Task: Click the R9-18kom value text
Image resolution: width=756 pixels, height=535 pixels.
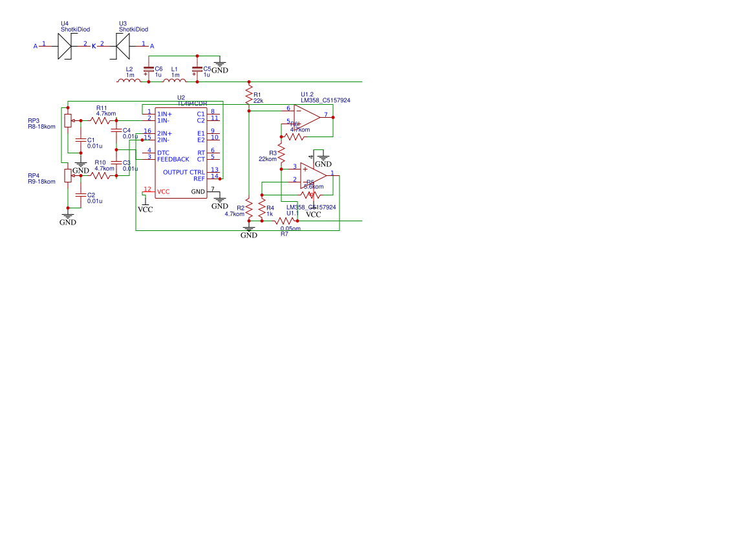Action: tap(41, 182)
